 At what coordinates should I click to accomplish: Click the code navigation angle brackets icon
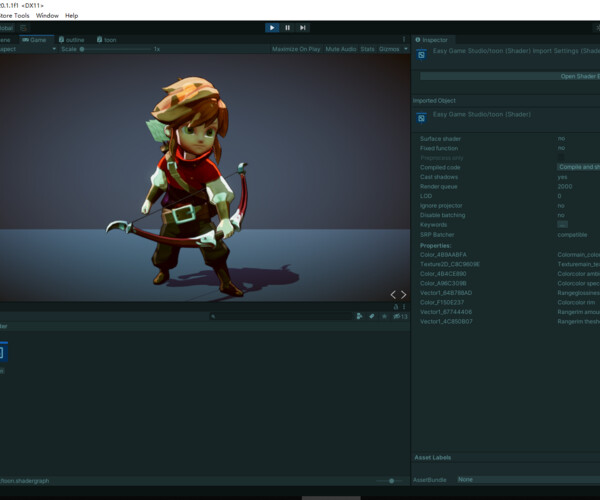tap(398, 295)
